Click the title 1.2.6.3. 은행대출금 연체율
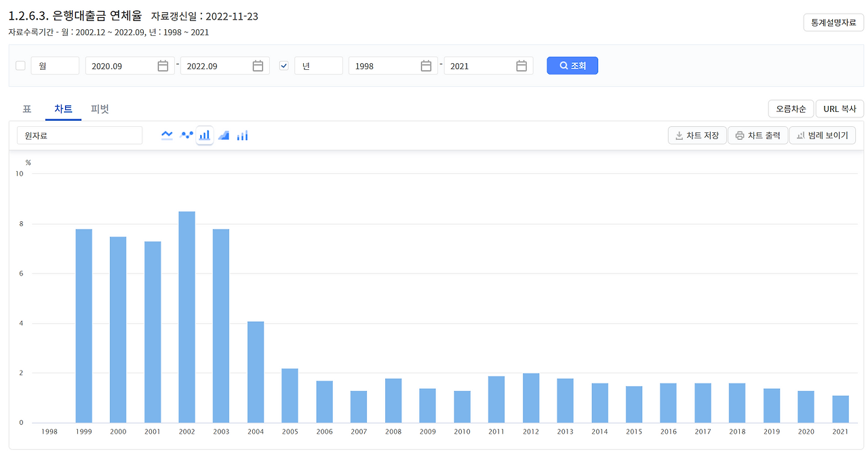 pyautogui.click(x=75, y=16)
